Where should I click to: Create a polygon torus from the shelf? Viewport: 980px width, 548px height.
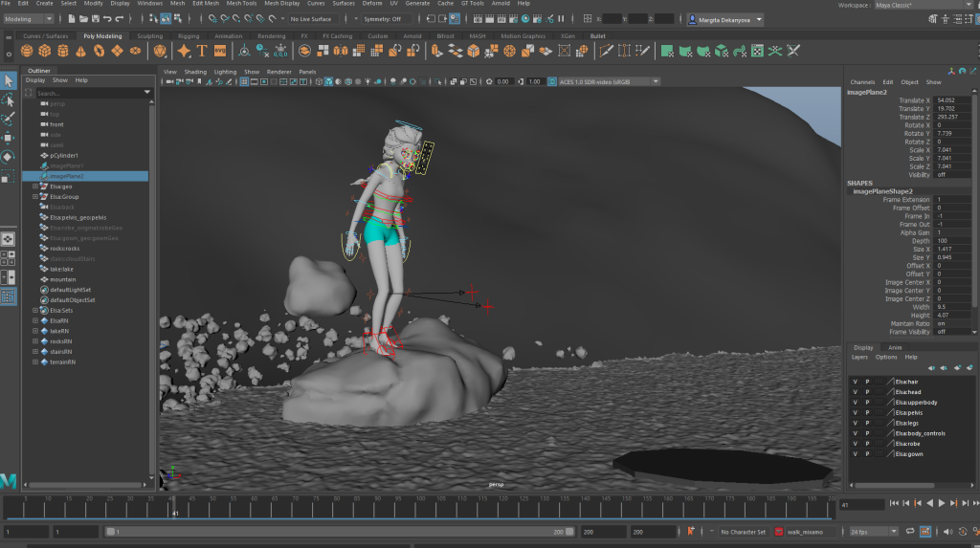point(100,52)
